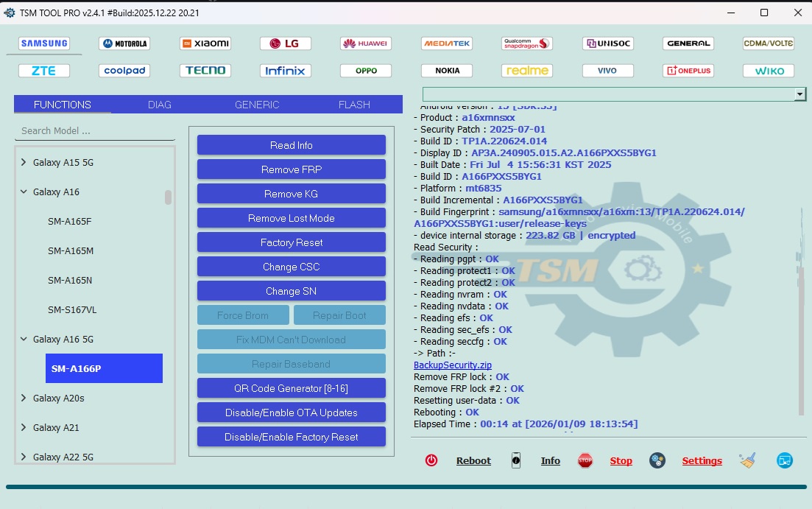Switch to the DIAG tab
The width and height of the screenshot is (812, 509).
tap(159, 105)
